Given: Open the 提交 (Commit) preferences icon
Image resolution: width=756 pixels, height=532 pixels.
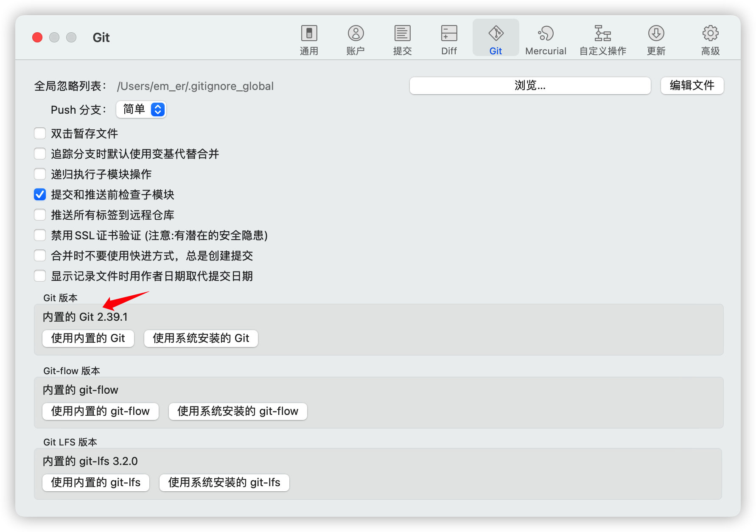Looking at the screenshot, I should tap(402, 34).
